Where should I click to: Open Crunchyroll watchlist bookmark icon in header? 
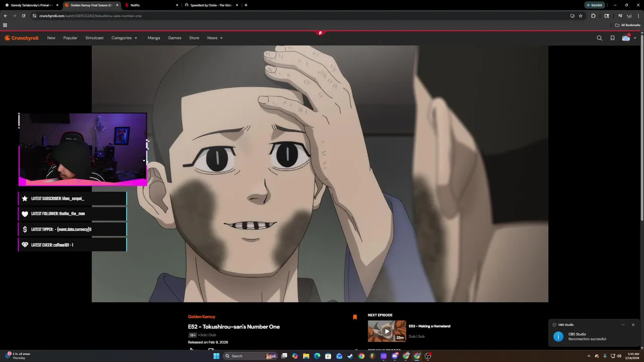[x=612, y=38]
